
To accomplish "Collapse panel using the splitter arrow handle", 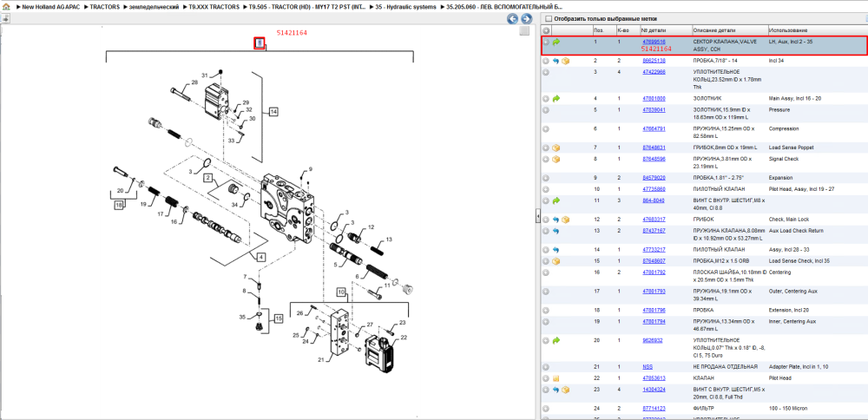I will [537, 218].
